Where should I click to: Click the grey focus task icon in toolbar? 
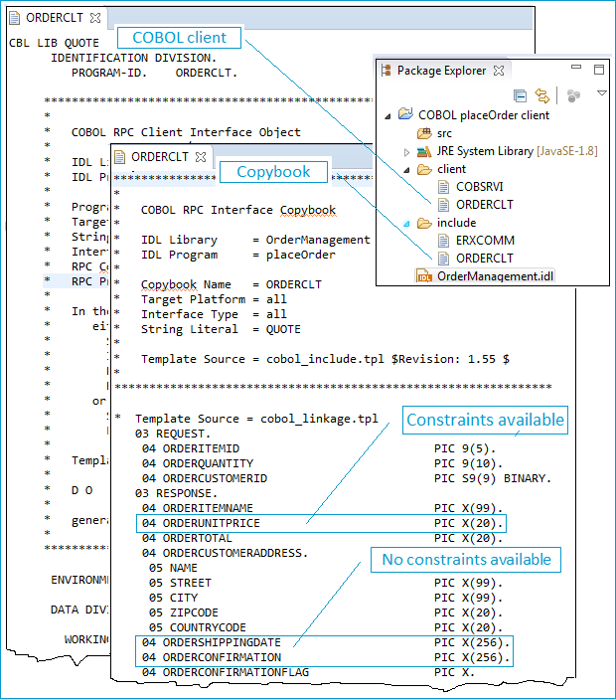573,95
